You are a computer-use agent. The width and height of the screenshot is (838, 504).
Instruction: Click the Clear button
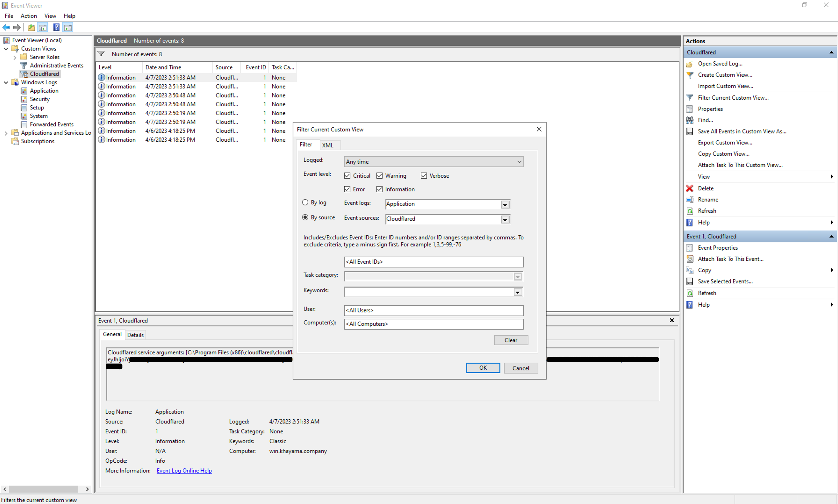[511, 340]
